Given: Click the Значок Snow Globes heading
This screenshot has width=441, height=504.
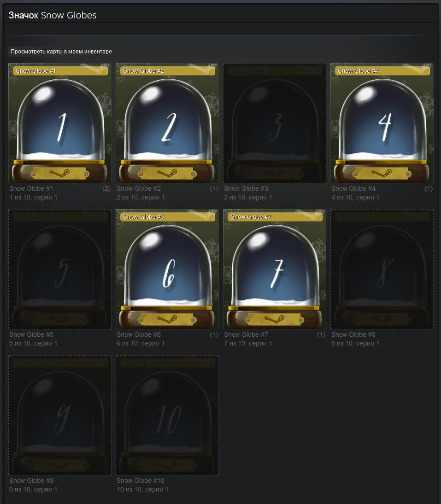Looking at the screenshot, I should pyautogui.click(x=53, y=15).
